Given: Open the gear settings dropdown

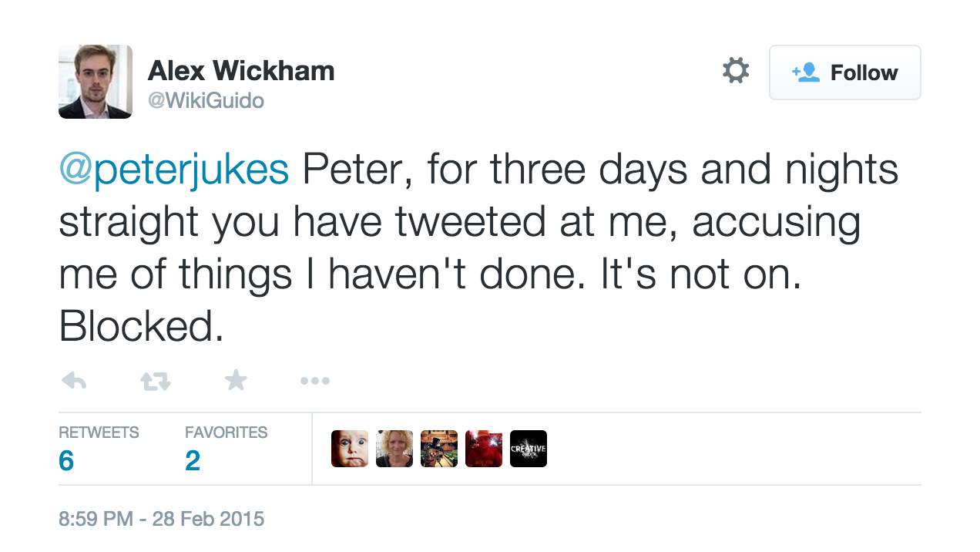Looking at the screenshot, I should (x=736, y=72).
